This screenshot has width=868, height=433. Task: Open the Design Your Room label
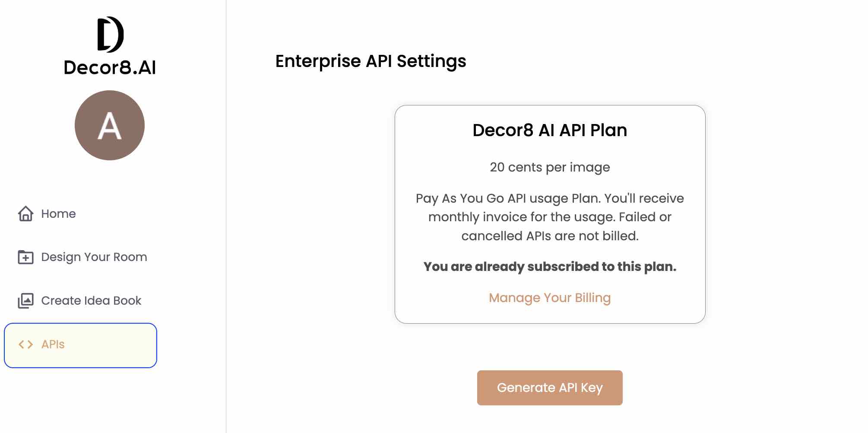pyautogui.click(x=94, y=257)
